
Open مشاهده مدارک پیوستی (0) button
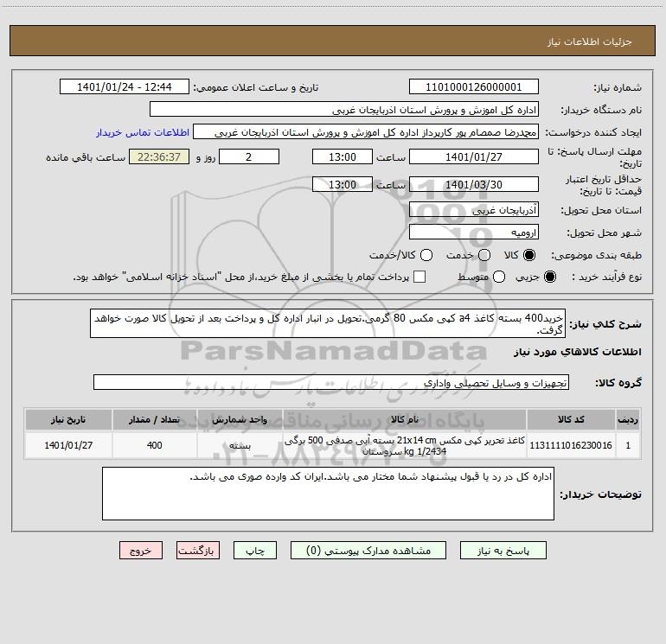tap(368, 551)
